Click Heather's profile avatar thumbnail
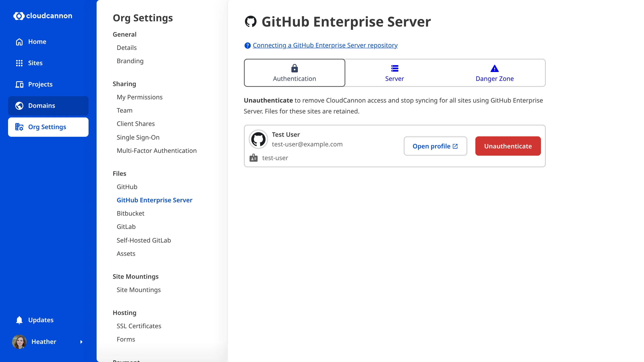 pos(20,341)
